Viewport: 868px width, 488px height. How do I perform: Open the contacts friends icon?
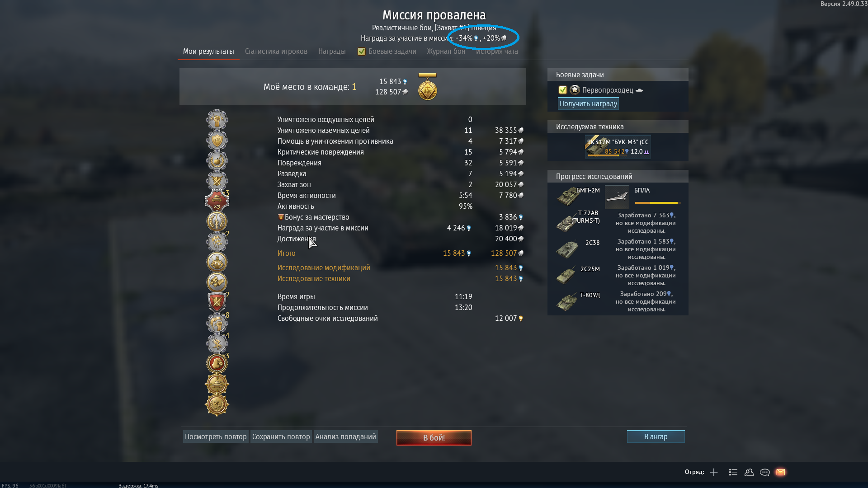pyautogui.click(x=749, y=472)
